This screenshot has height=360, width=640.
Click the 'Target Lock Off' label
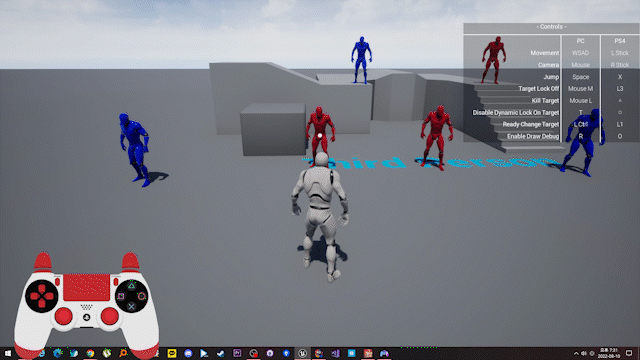click(x=539, y=89)
